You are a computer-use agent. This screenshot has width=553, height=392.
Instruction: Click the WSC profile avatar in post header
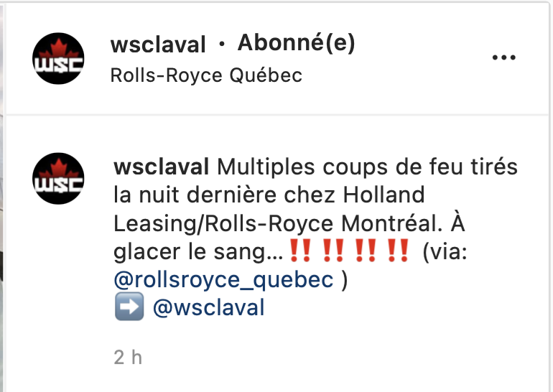point(58,59)
